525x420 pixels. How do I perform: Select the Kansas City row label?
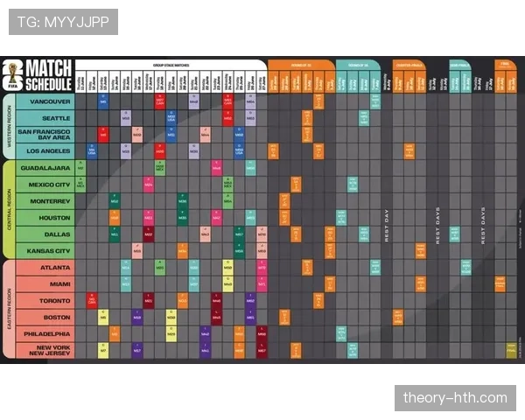[45, 251]
